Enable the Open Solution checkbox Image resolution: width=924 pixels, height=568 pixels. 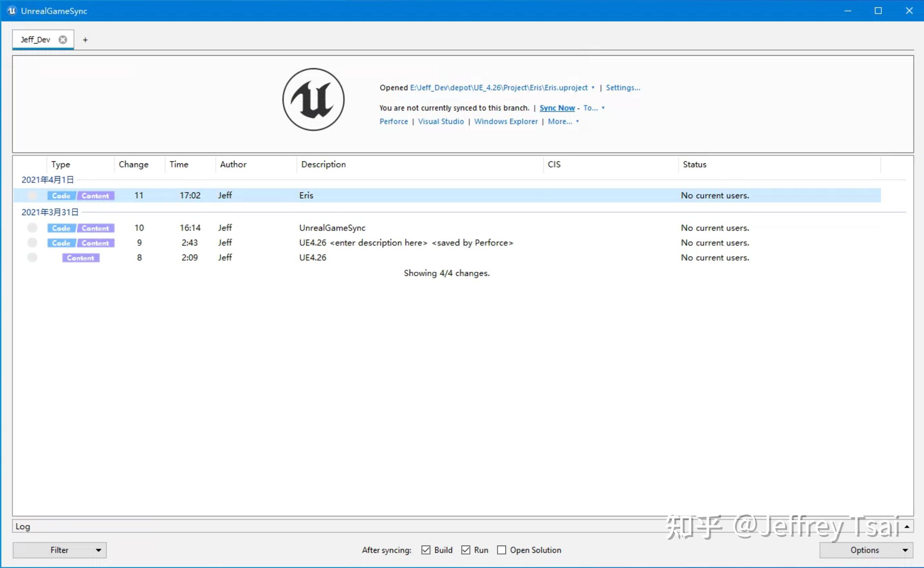[501, 550]
